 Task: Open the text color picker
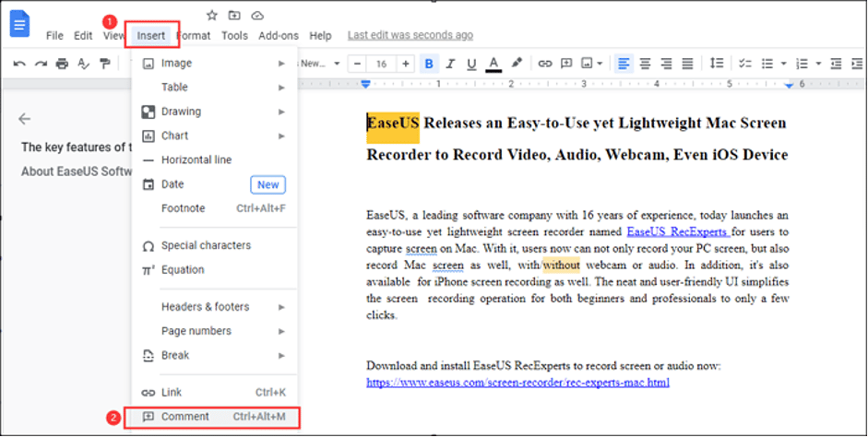tap(493, 64)
